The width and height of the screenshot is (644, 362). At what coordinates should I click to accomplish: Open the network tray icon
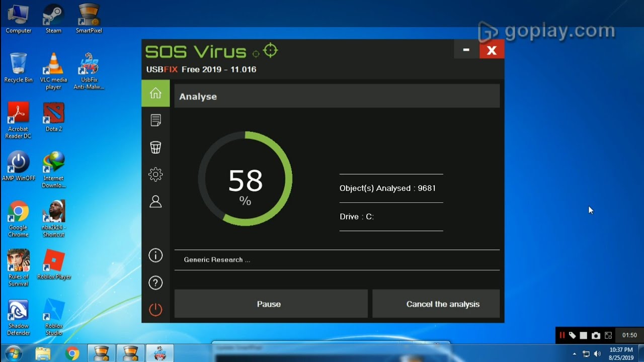(586, 354)
